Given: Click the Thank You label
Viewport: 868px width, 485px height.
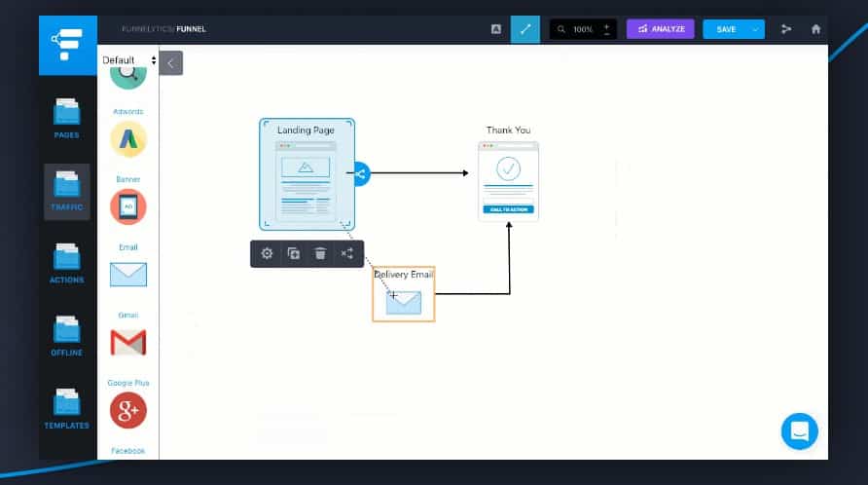Looking at the screenshot, I should pyautogui.click(x=508, y=131).
